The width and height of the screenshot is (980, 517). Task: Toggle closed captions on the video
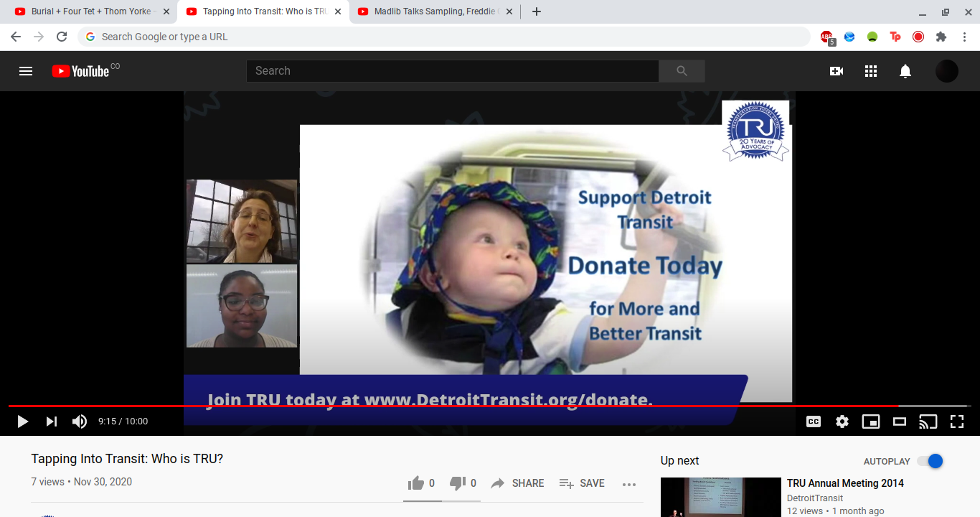[814, 421]
